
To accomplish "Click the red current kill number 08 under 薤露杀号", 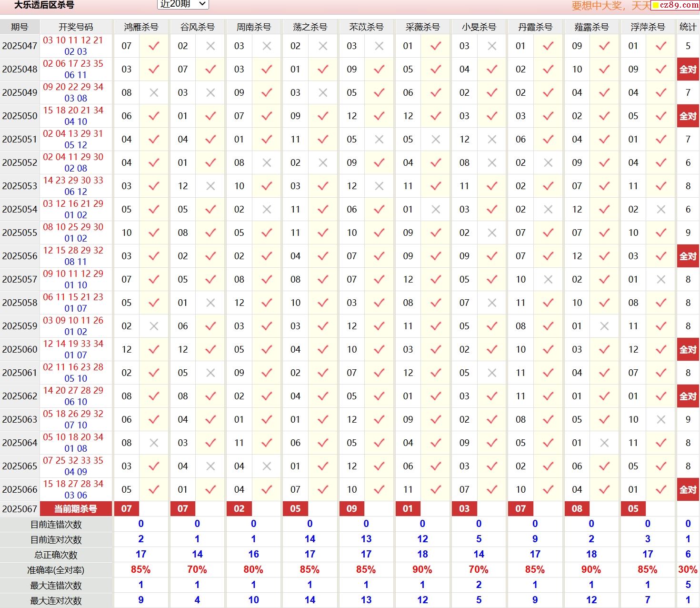I will [577, 509].
